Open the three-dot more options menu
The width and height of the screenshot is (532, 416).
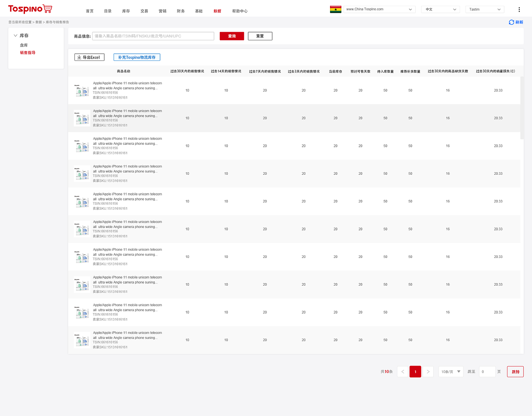coord(519,9)
